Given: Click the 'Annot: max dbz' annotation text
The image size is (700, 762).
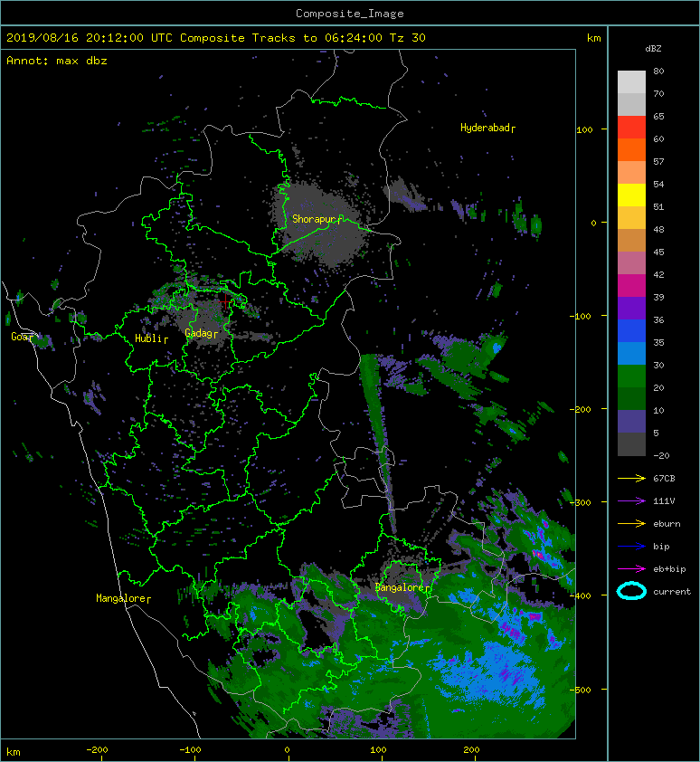Looking at the screenshot, I should tap(57, 61).
